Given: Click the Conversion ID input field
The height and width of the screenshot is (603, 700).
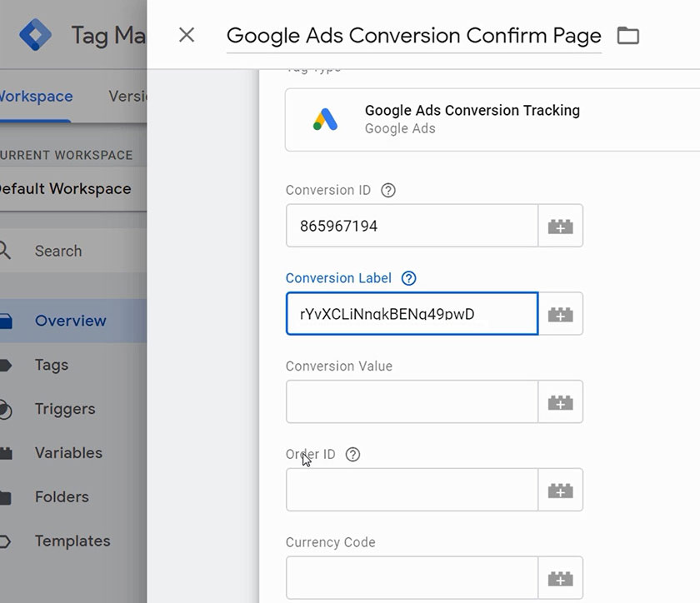Looking at the screenshot, I should coord(412,226).
